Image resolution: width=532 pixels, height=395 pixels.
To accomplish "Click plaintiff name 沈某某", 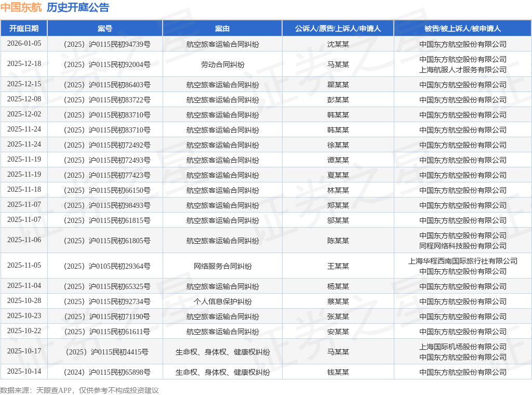I will click(x=338, y=45).
